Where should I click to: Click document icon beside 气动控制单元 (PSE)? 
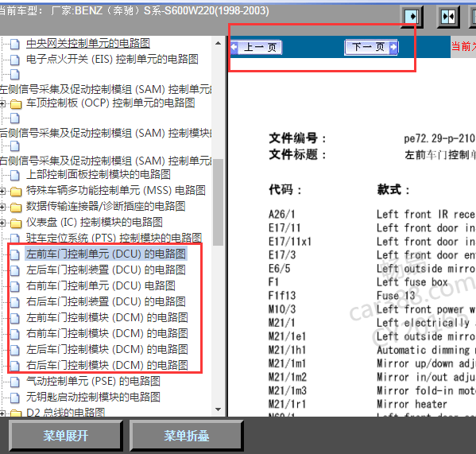click(15, 382)
